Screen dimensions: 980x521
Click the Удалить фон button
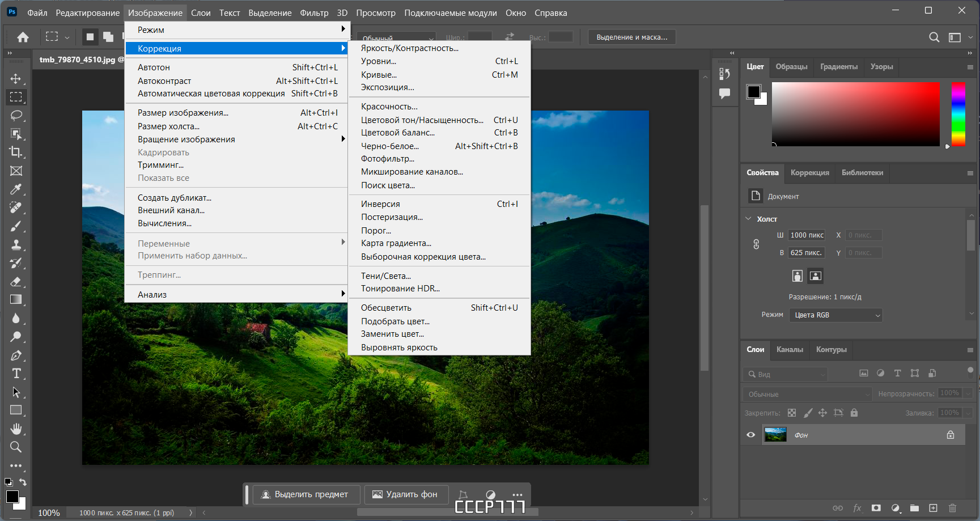(406, 494)
